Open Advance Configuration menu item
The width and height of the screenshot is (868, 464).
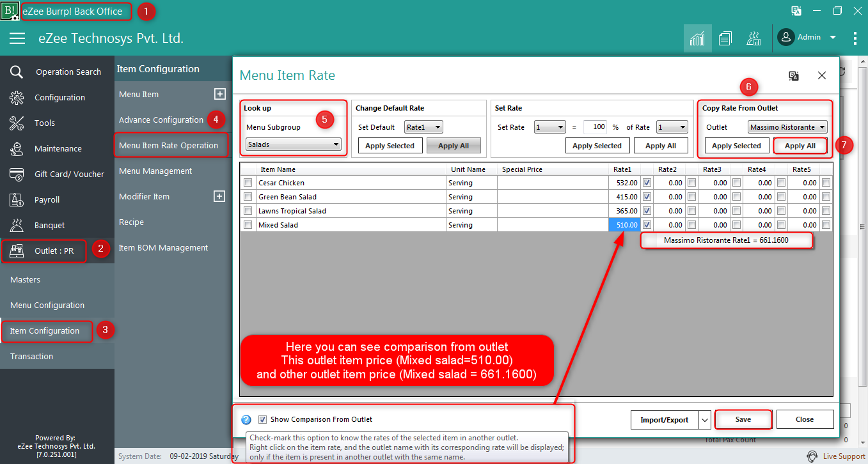pos(161,120)
